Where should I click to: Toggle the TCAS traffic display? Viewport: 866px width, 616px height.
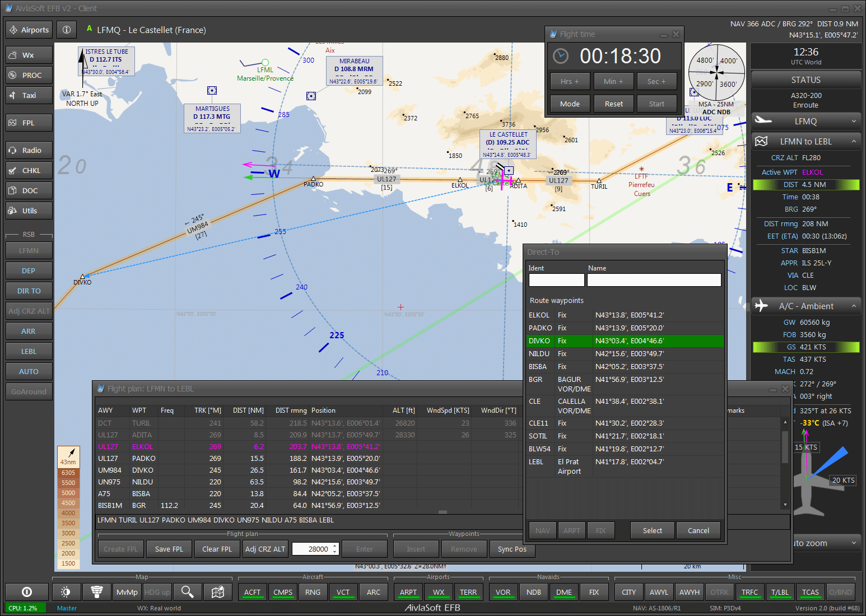click(810, 592)
